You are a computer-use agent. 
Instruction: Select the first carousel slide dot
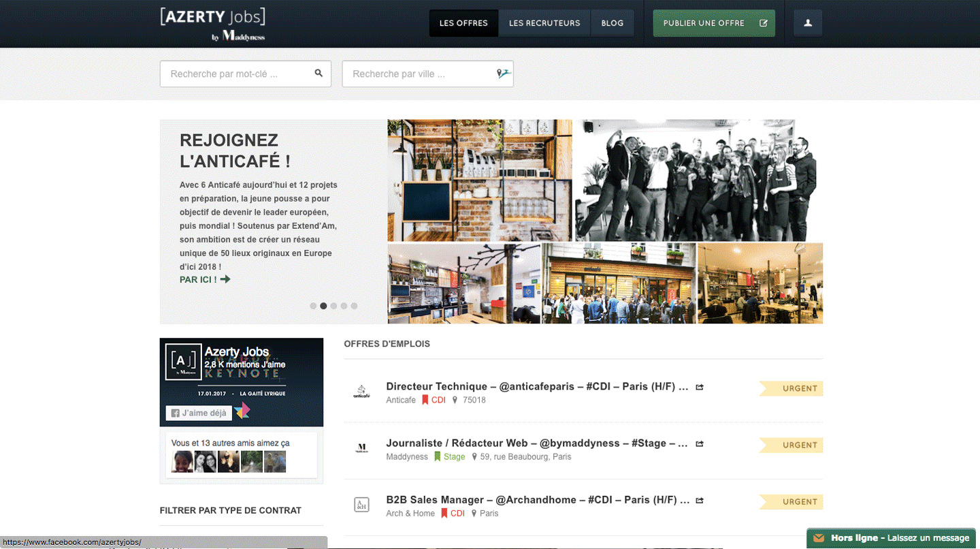tap(313, 306)
